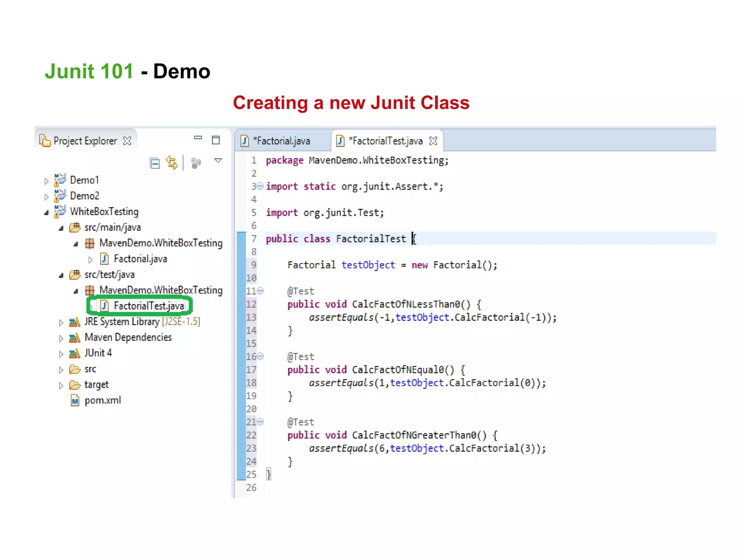Expand the target folder node
The image size is (747, 560).
61,385
